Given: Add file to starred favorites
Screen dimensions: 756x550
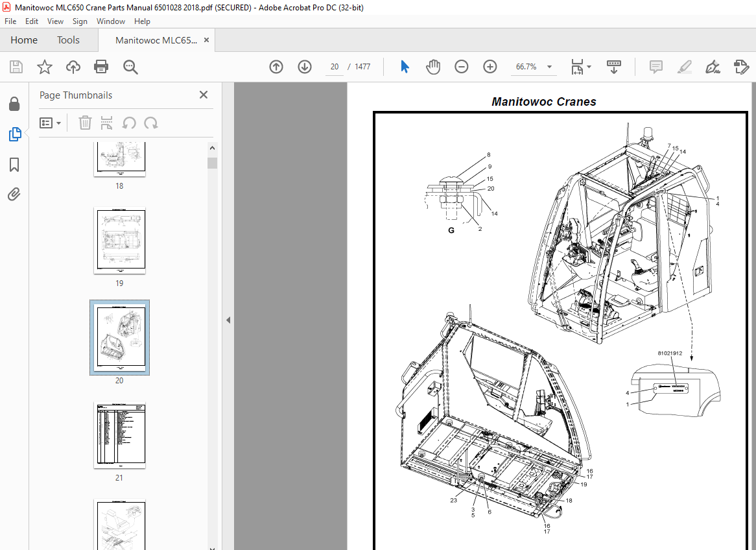Looking at the screenshot, I should [44, 67].
